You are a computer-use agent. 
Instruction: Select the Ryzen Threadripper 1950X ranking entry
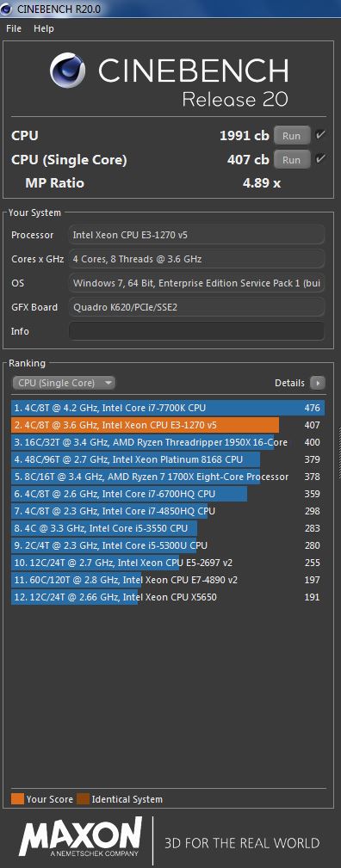(x=167, y=442)
